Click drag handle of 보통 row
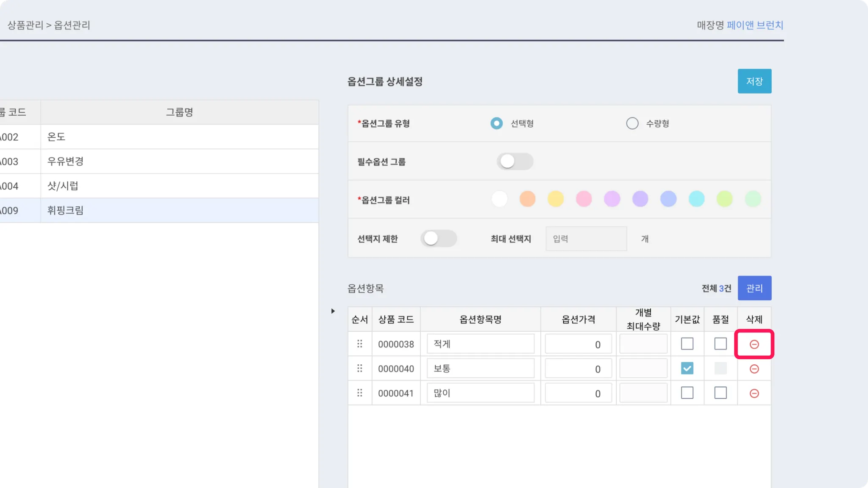The width and height of the screenshot is (868, 488). [x=360, y=368]
